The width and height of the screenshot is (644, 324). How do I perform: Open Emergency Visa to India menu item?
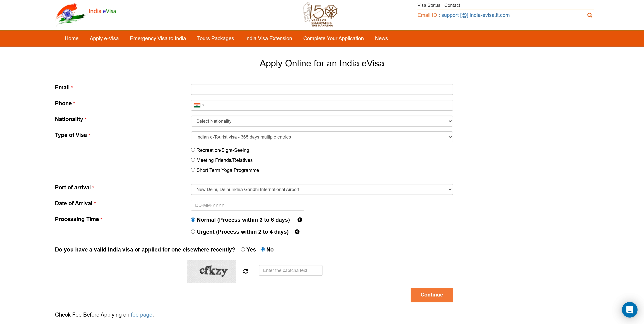[x=158, y=39]
